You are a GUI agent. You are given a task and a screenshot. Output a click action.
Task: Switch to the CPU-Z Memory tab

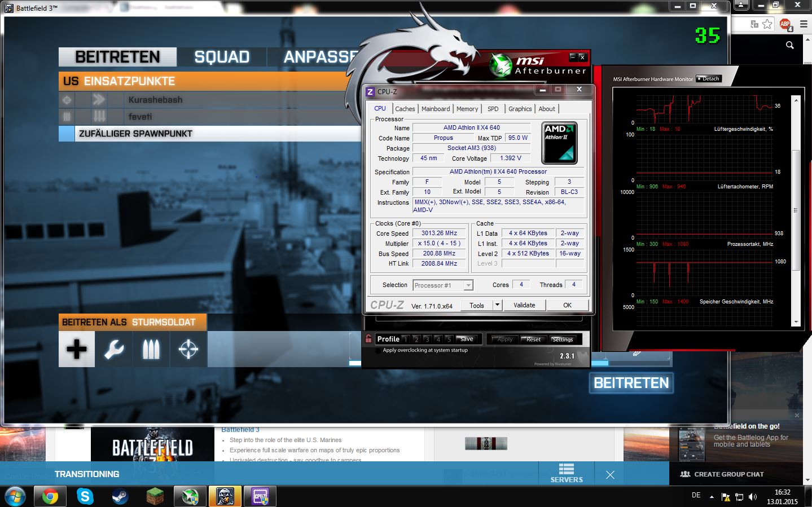click(467, 109)
